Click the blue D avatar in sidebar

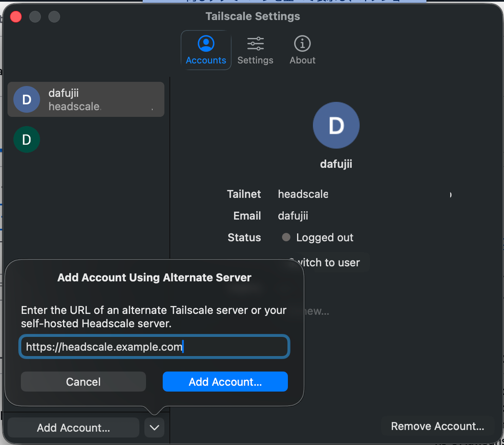(27, 99)
